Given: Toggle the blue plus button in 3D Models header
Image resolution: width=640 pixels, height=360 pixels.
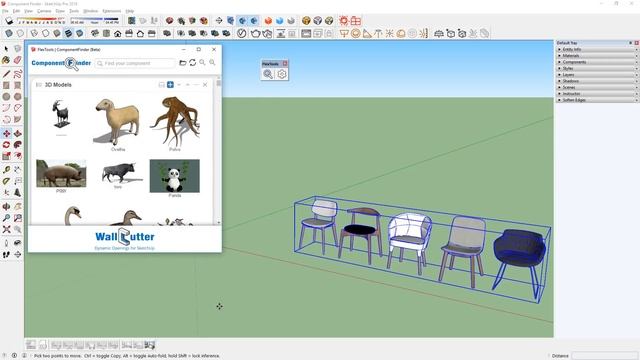Looking at the screenshot, I should [170, 84].
